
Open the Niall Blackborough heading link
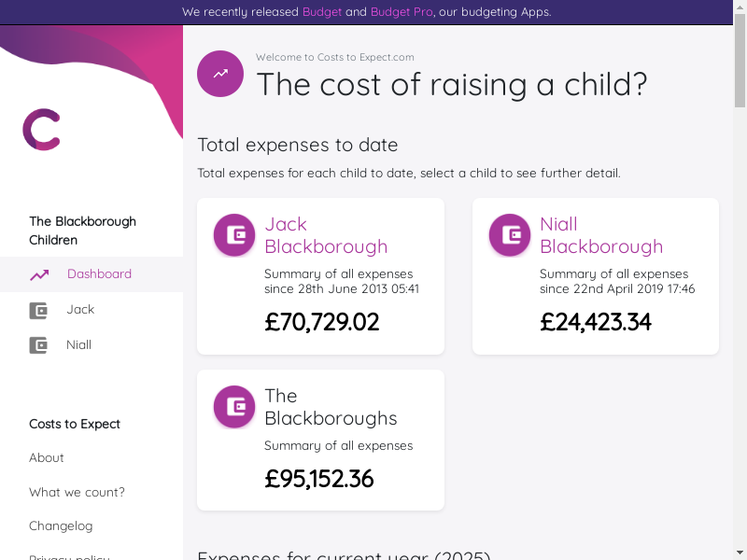pos(601,235)
